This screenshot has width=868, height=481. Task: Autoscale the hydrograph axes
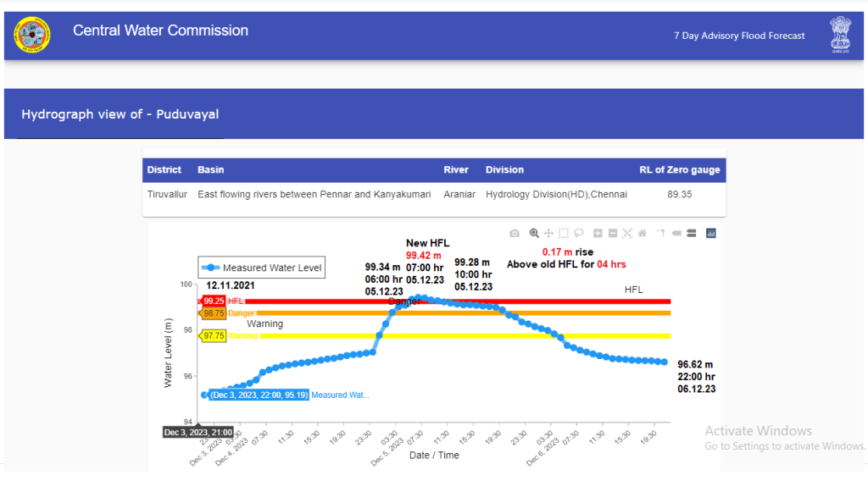[x=627, y=233]
